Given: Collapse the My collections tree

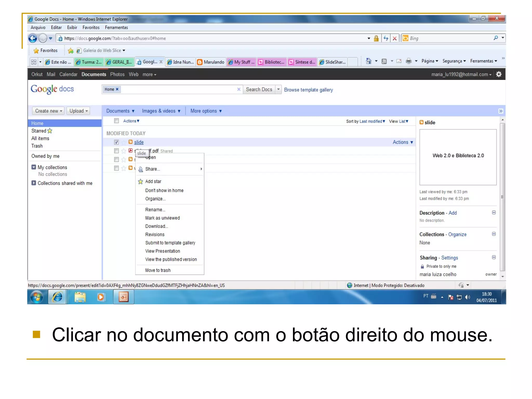Looking at the screenshot, I should pos(34,167).
